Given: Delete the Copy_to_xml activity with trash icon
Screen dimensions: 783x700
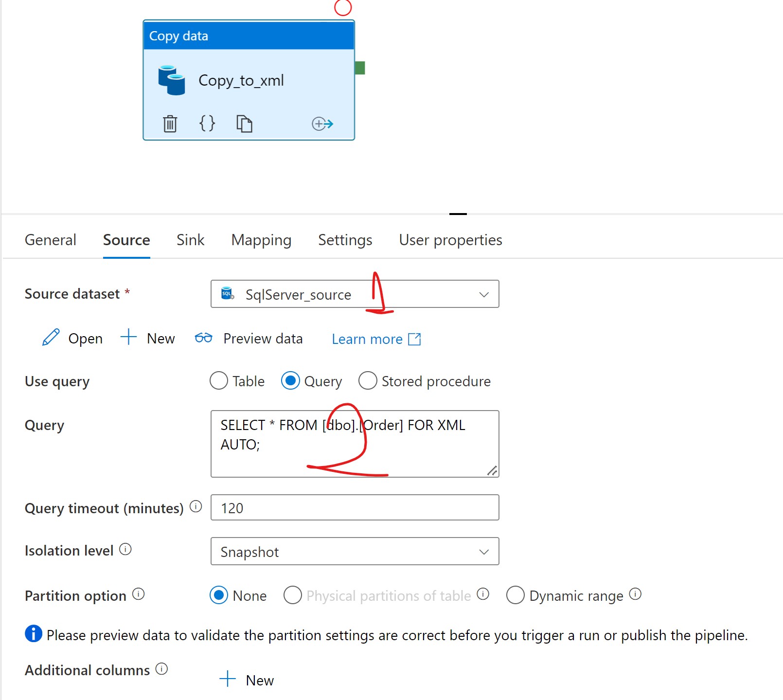Looking at the screenshot, I should 170,124.
